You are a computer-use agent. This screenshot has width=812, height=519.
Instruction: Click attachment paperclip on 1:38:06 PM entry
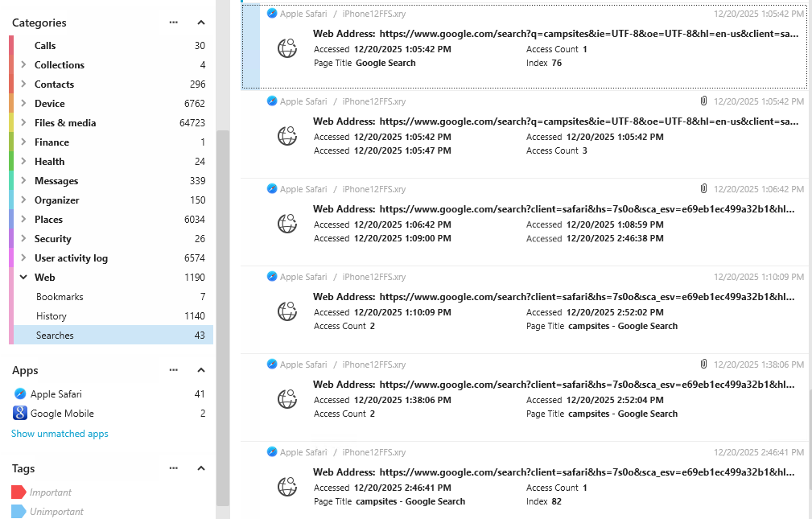click(x=704, y=364)
